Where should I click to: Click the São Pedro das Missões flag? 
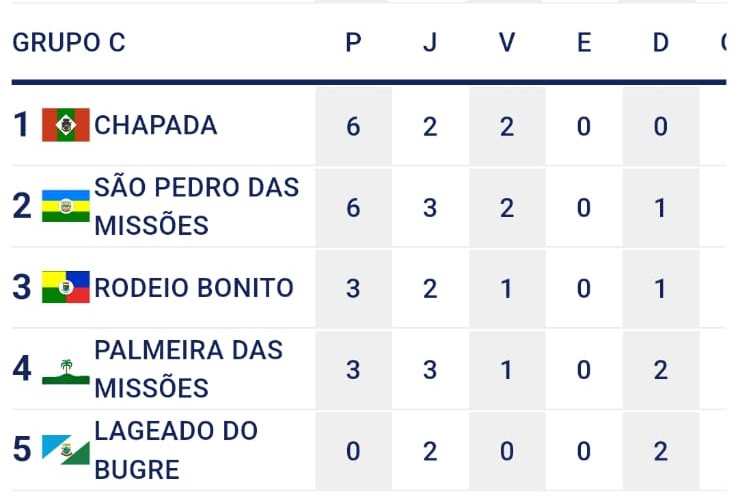(x=66, y=206)
